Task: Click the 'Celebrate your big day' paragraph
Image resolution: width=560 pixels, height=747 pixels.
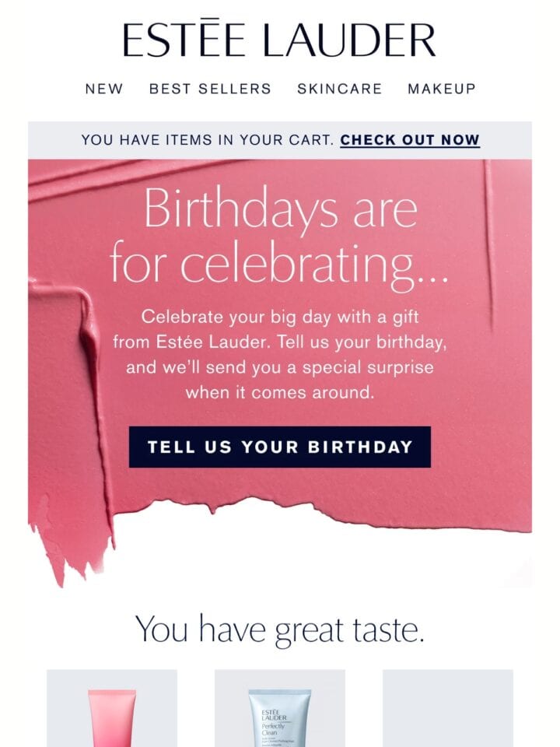Action: click(x=279, y=355)
